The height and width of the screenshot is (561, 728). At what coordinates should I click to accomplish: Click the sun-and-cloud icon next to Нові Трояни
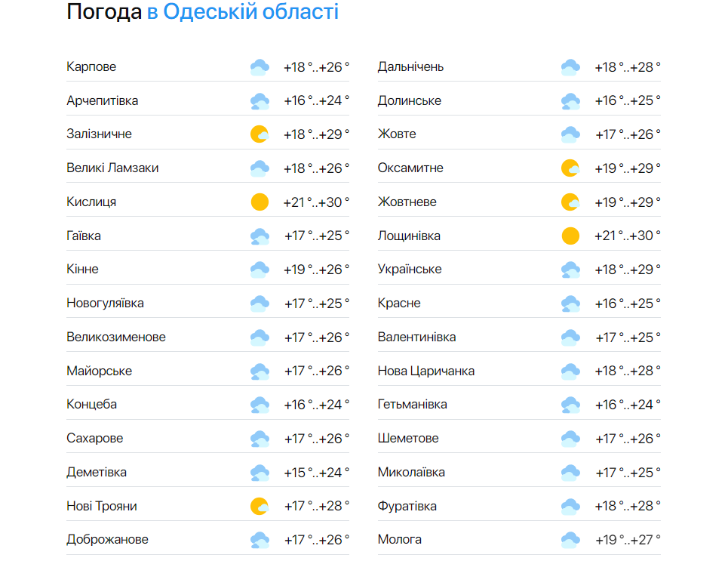(260, 505)
